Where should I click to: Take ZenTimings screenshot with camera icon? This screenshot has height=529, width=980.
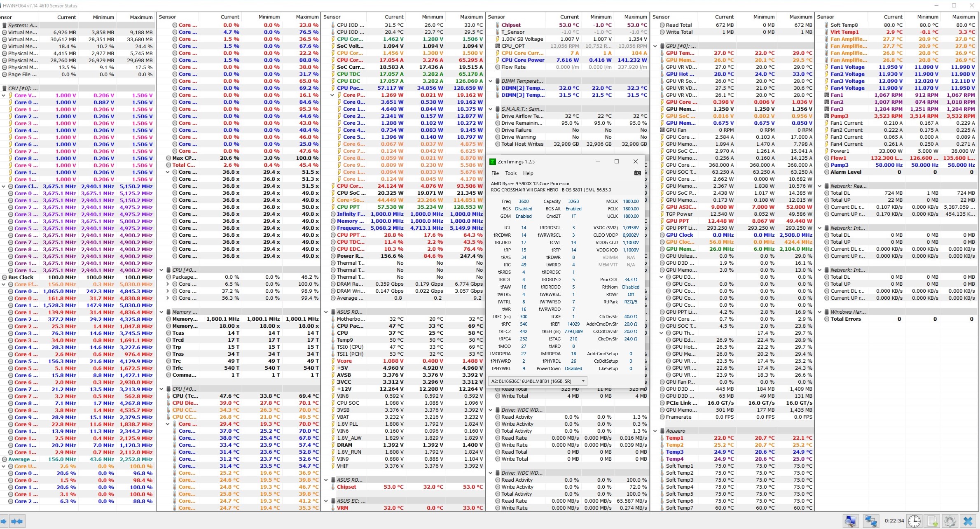pos(637,173)
